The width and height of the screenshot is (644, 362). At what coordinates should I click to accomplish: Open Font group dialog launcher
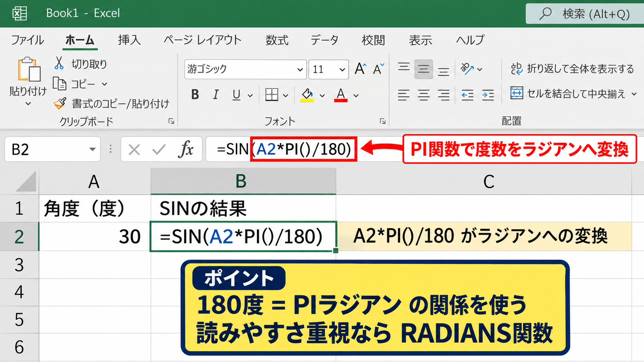[382, 122]
